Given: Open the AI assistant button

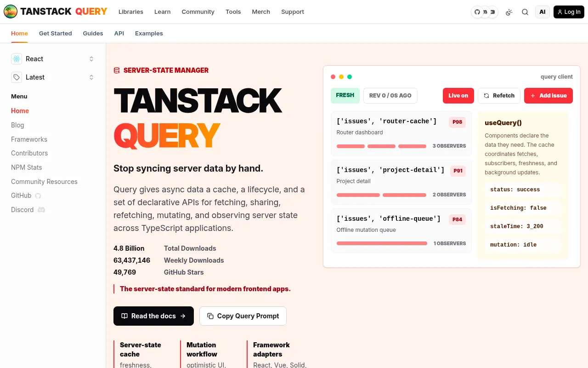Looking at the screenshot, I should tap(543, 12).
